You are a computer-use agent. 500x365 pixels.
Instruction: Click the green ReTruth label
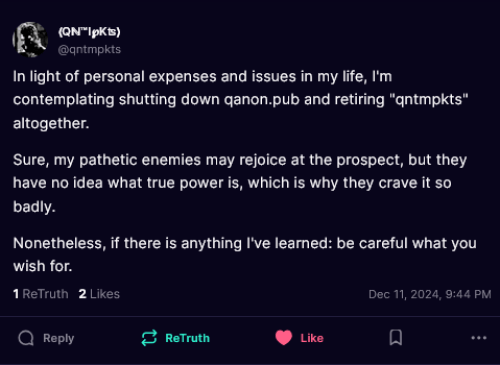click(x=188, y=338)
